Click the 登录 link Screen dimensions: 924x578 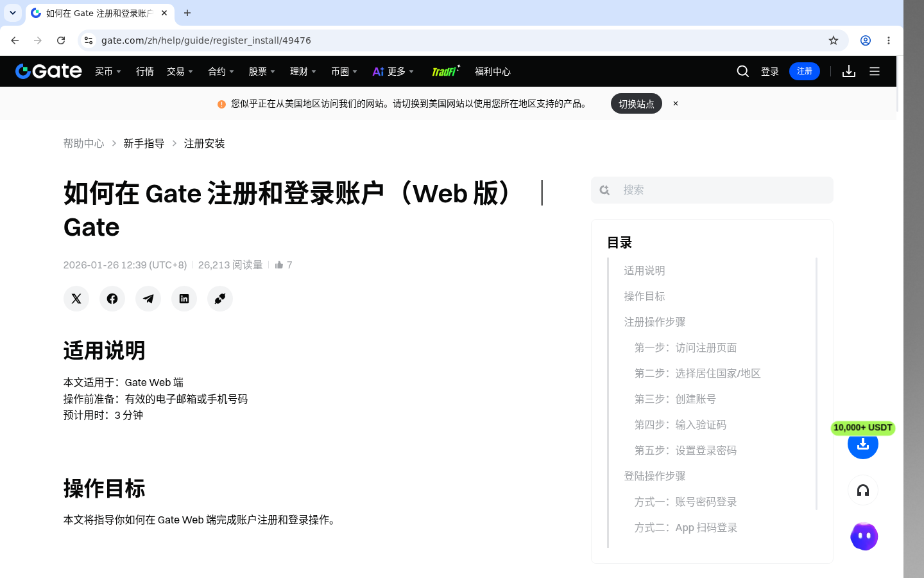coord(770,71)
